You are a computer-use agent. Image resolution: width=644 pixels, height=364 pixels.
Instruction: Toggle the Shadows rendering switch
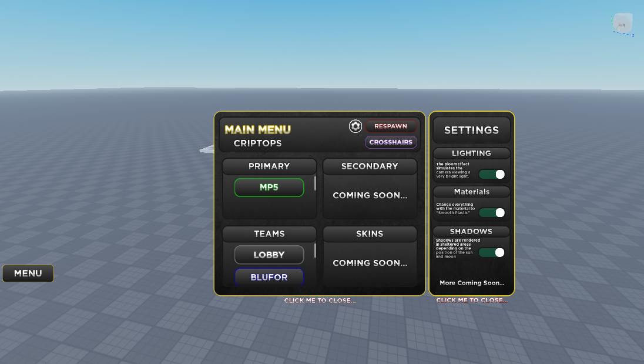(492, 252)
